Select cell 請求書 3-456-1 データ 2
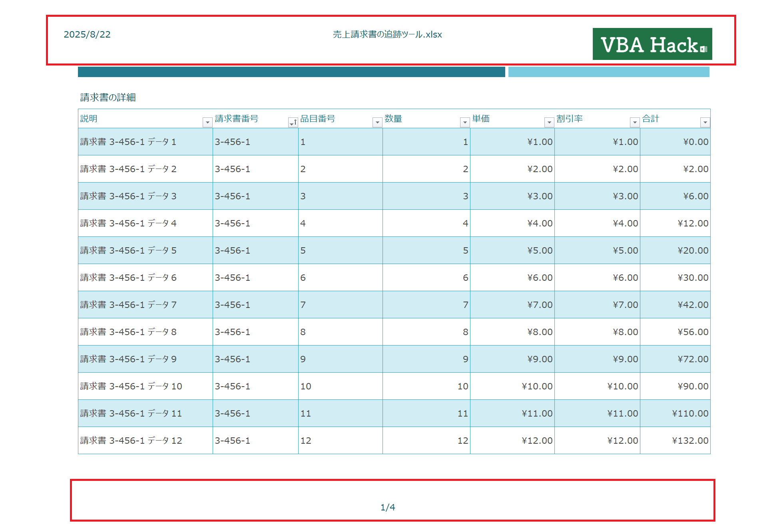This screenshot has height=532, width=773. click(x=145, y=169)
